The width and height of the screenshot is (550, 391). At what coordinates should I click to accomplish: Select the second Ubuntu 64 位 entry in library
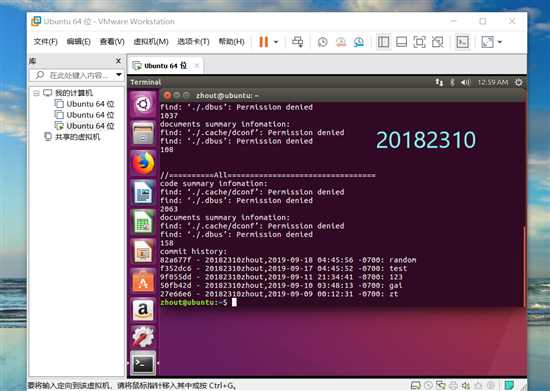[x=90, y=115]
